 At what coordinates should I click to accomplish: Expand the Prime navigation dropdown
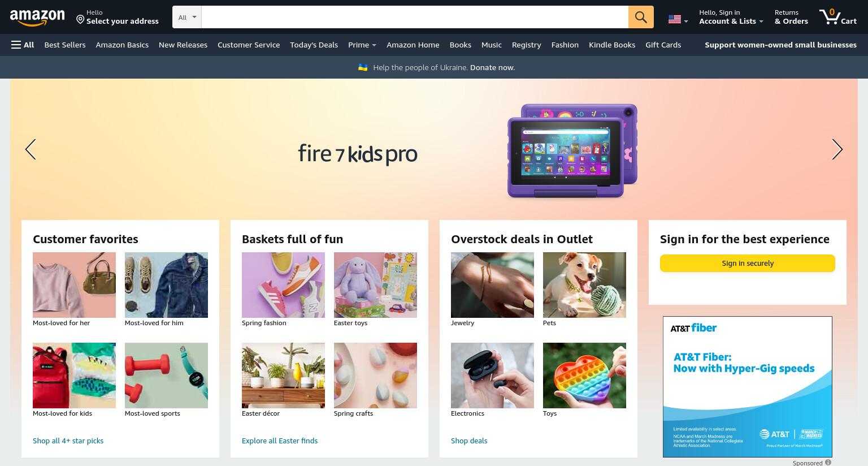(362, 45)
